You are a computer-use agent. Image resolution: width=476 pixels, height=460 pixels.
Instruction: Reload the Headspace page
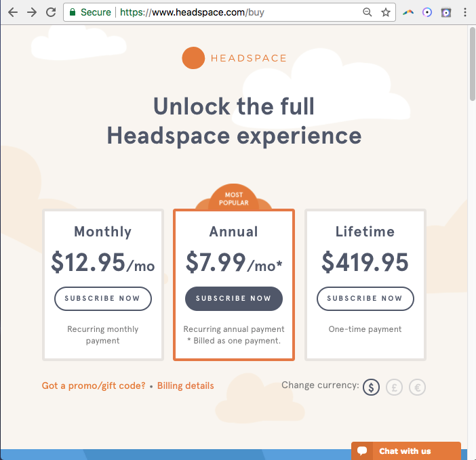point(51,12)
